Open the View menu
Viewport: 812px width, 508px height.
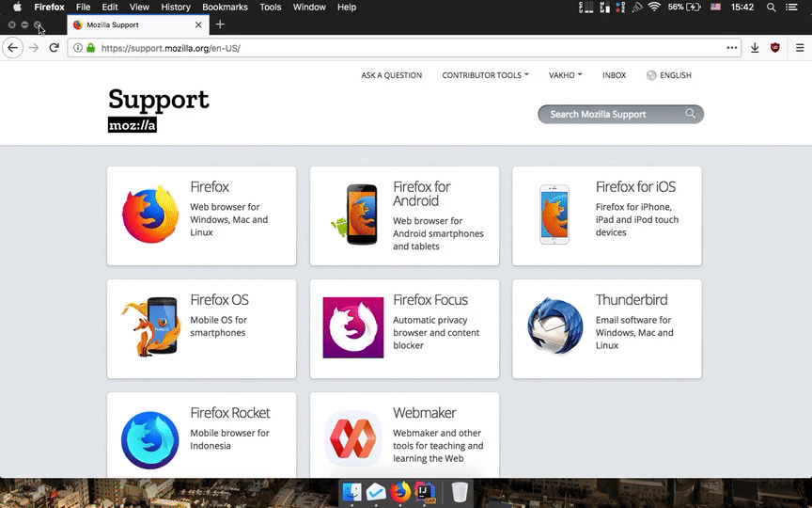coord(139,8)
